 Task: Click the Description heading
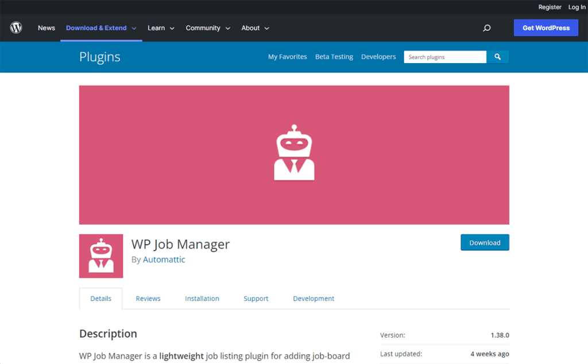click(x=108, y=334)
